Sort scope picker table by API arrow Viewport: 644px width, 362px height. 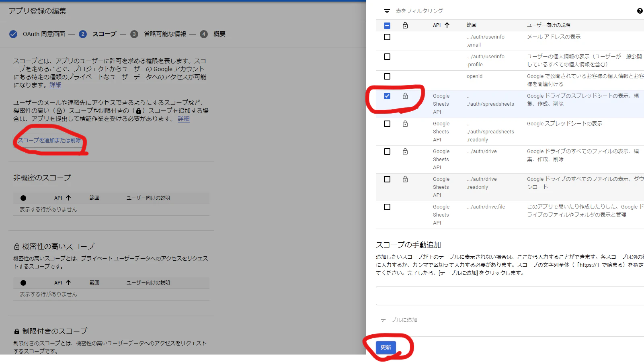pos(447,25)
